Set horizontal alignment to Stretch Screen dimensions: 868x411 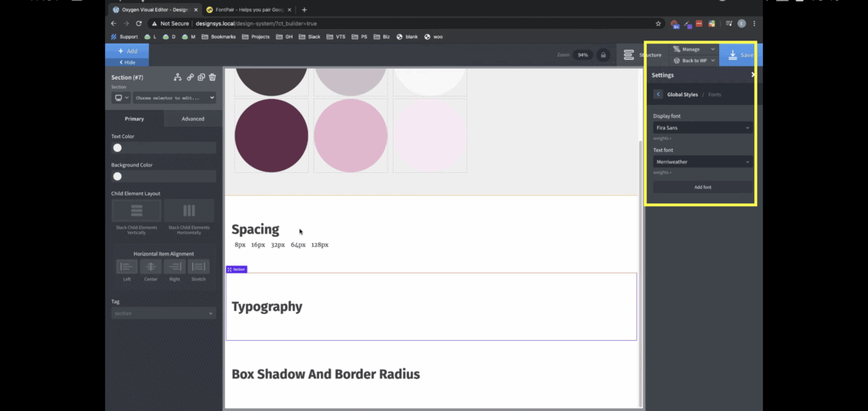click(x=198, y=267)
